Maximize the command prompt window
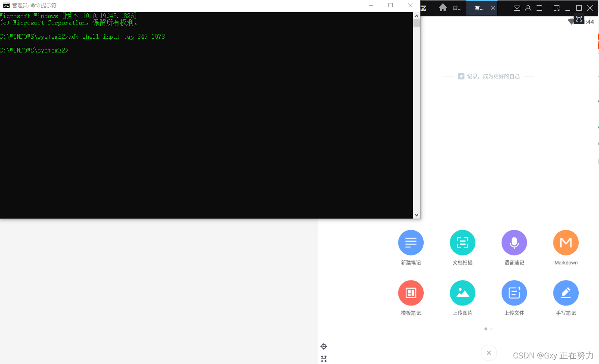This screenshot has height=364, width=599. pos(391,6)
